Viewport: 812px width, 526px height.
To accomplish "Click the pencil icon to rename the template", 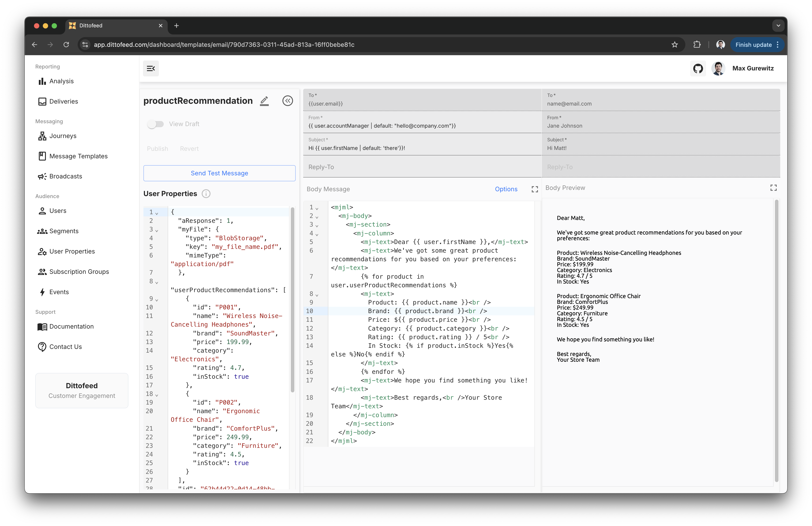I will [x=264, y=101].
